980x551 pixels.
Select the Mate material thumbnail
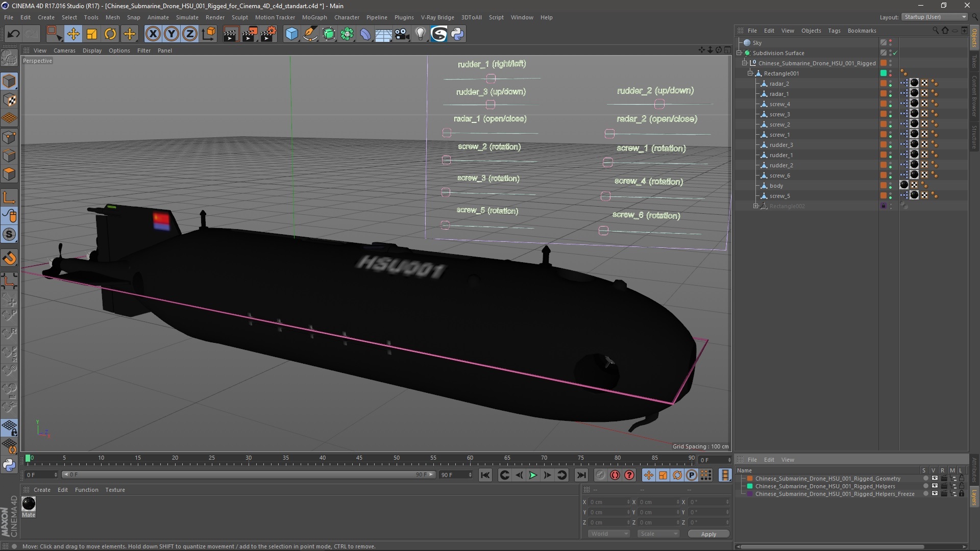click(29, 504)
